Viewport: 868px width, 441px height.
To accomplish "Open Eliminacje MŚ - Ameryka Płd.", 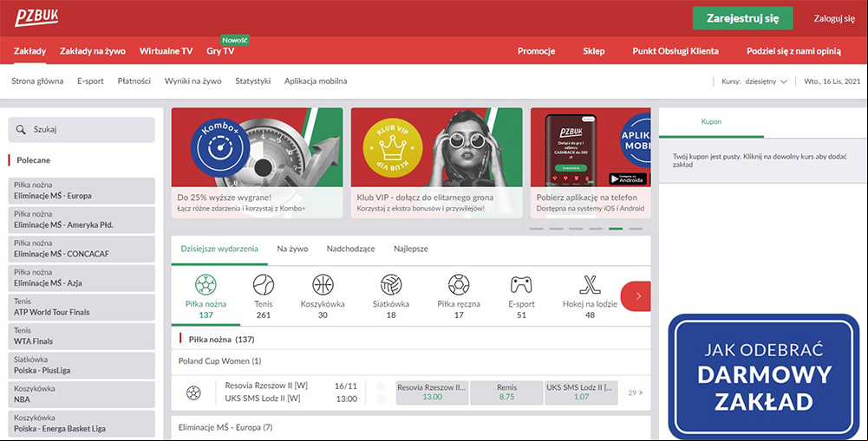I will coord(82,220).
